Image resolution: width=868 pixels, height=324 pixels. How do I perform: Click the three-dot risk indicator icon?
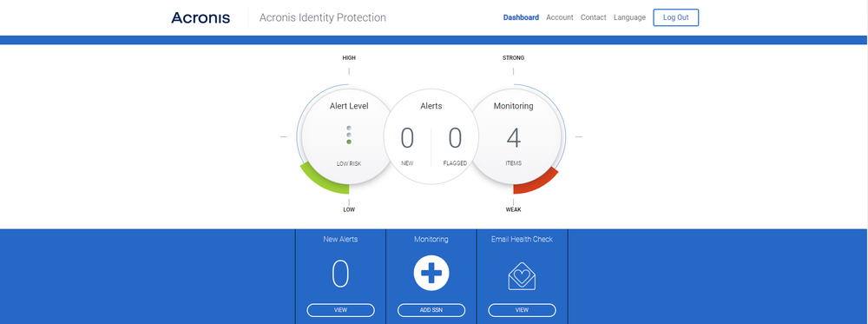(349, 135)
